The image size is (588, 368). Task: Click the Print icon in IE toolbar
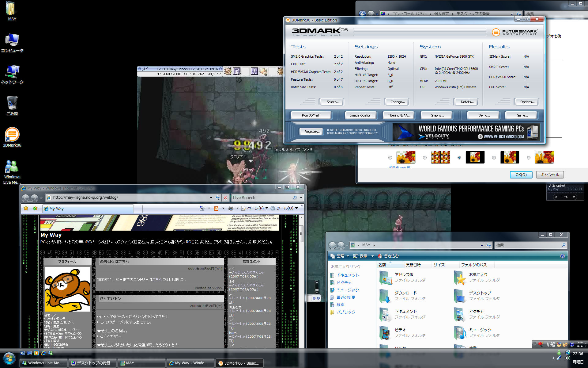231,208
